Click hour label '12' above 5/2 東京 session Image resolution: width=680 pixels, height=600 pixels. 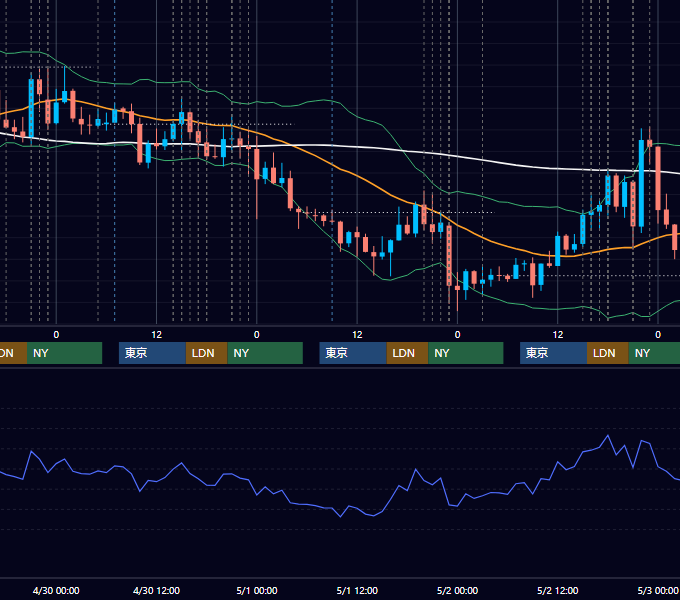tap(558, 335)
